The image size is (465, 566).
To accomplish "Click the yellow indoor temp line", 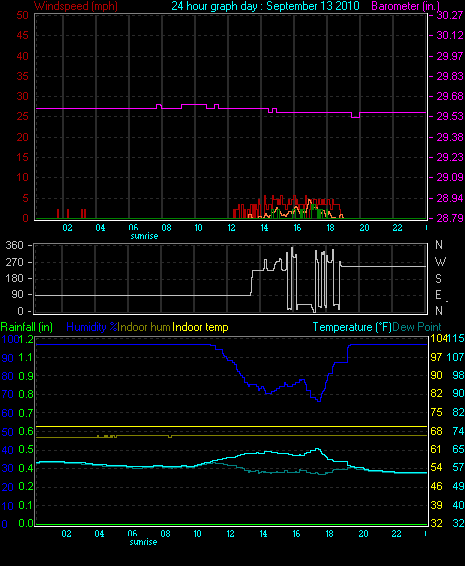I will coord(231,426).
